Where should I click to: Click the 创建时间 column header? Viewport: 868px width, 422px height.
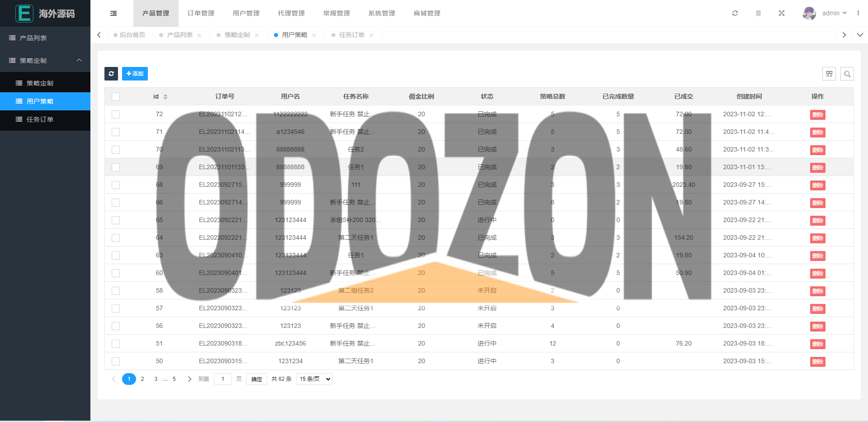[x=749, y=97]
